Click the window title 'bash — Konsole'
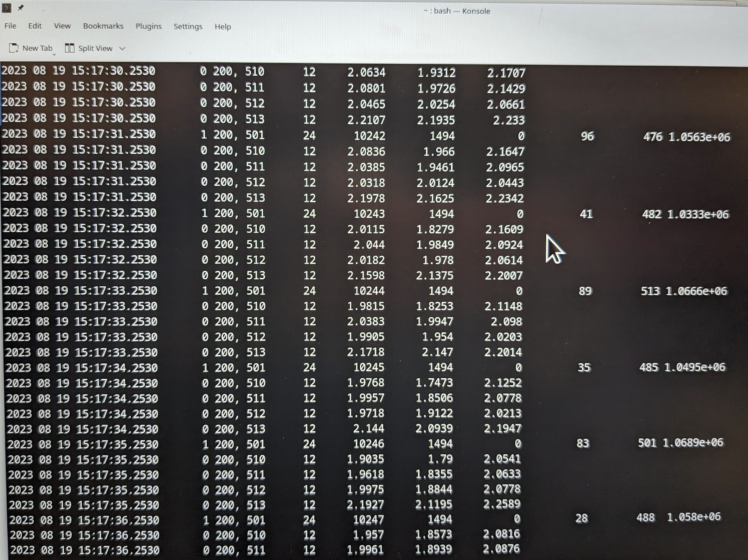 457,11
